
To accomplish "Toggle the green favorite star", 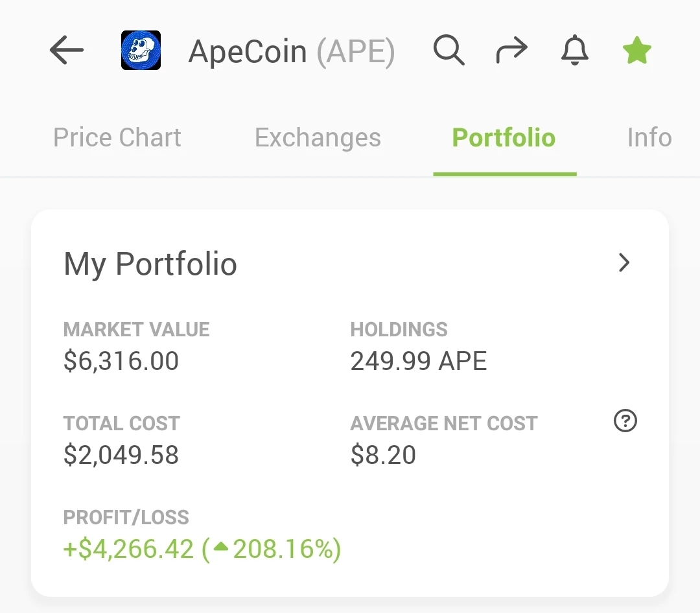I will point(637,50).
